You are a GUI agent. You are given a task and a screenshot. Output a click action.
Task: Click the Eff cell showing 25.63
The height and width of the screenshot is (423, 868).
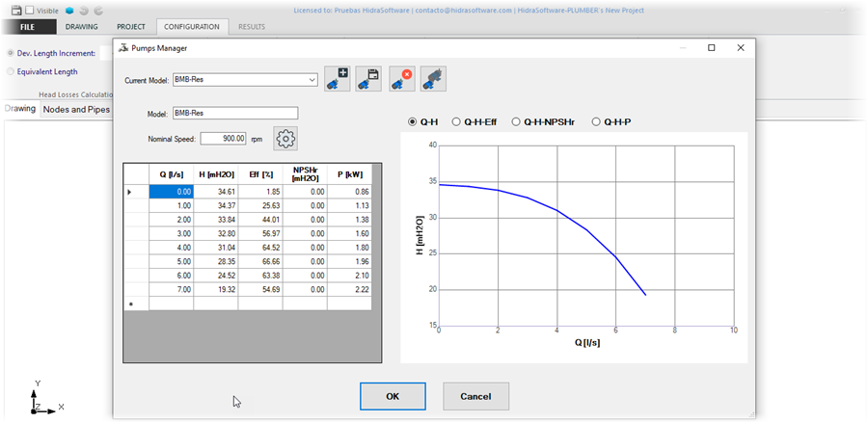point(260,205)
